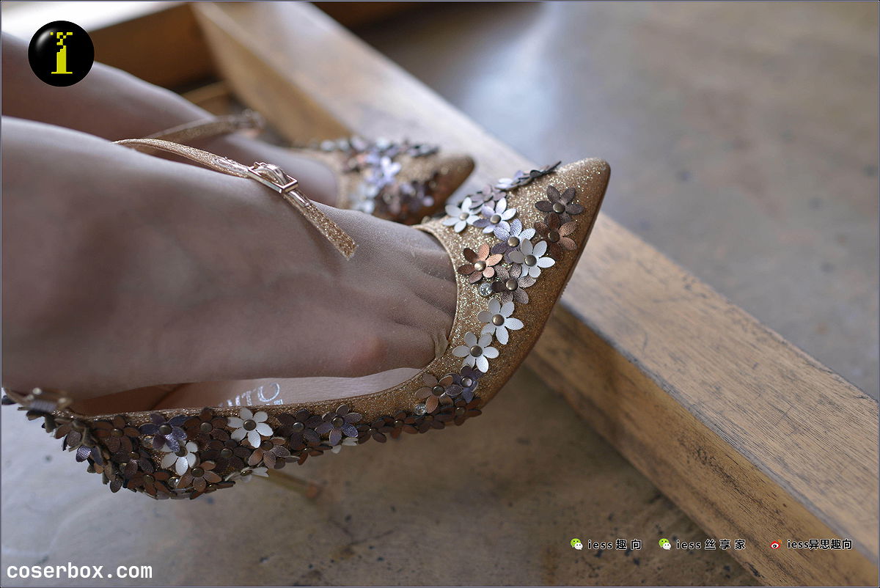The image size is (880, 588).
Task: Open the iess异思趣向 Weibo label
Action: tap(819, 544)
